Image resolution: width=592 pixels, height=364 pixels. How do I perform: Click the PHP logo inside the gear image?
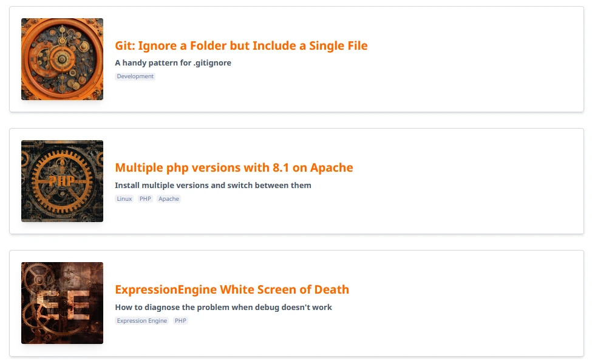point(61,181)
